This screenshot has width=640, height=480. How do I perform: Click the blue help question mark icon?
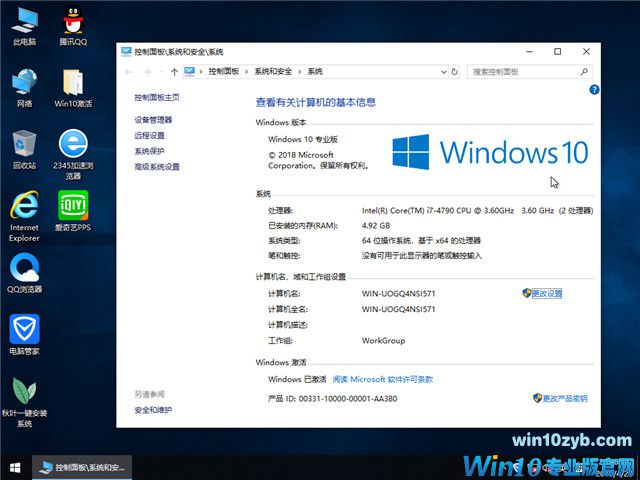[593, 90]
